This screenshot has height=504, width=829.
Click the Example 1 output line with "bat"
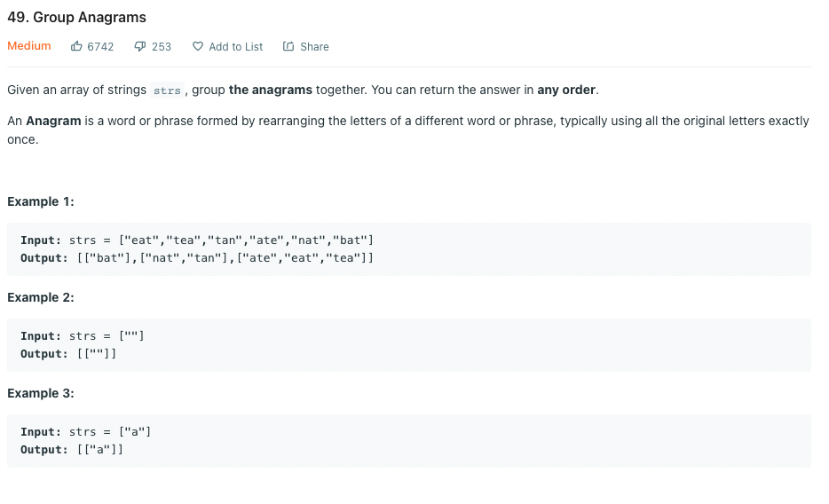click(197, 258)
